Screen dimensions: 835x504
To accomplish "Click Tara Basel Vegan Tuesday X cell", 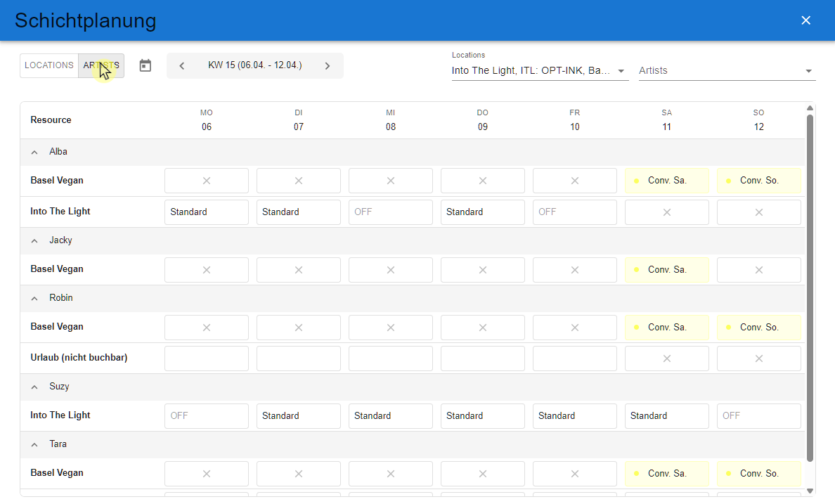I will point(299,474).
